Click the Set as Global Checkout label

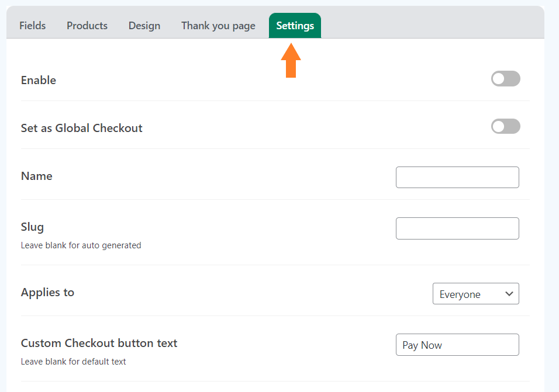click(x=82, y=128)
